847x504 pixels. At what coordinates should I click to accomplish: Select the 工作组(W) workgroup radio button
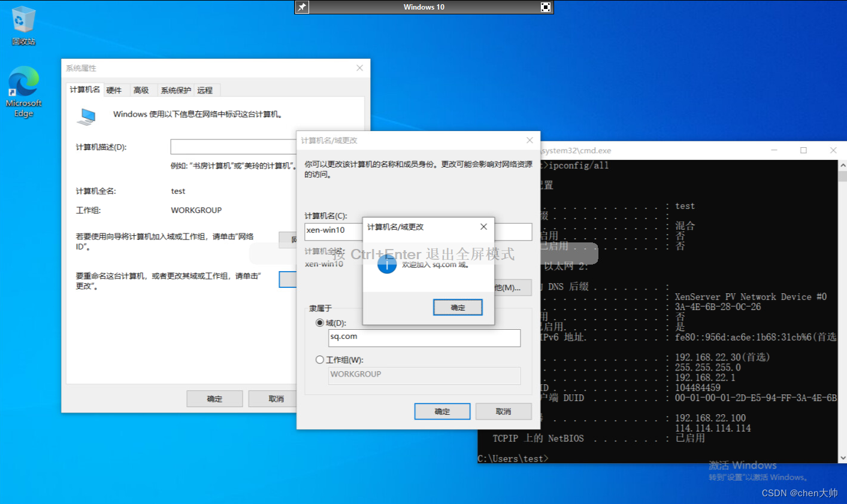coord(320,360)
